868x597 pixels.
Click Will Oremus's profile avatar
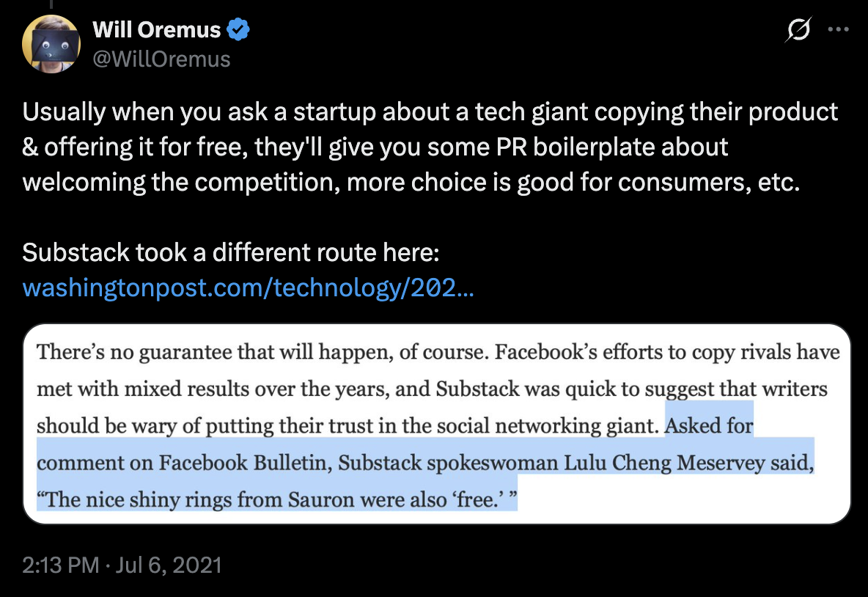click(x=51, y=44)
